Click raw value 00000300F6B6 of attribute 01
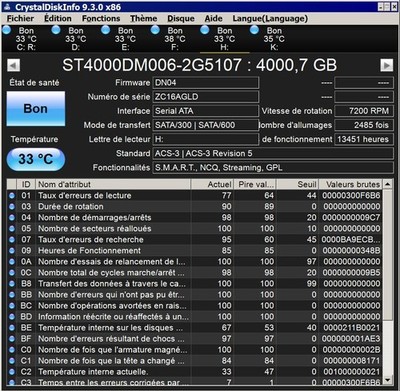The image size is (400, 391). (x=351, y=196)
